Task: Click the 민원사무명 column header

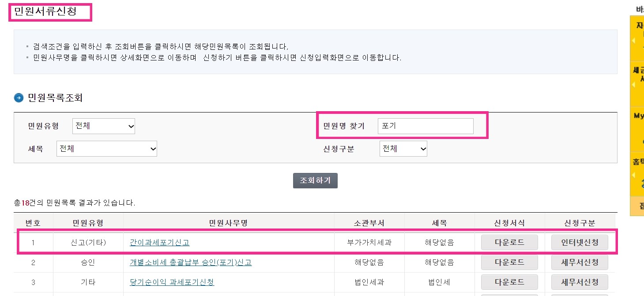Action: click(x=228, y=223)
